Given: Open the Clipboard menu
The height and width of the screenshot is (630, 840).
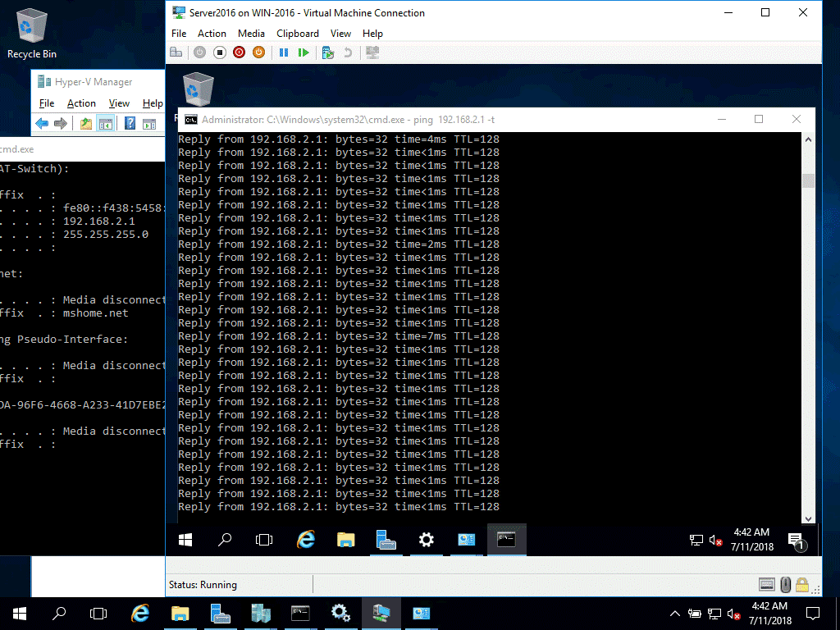Looking at the screenshot, I should tap(297, 34).
